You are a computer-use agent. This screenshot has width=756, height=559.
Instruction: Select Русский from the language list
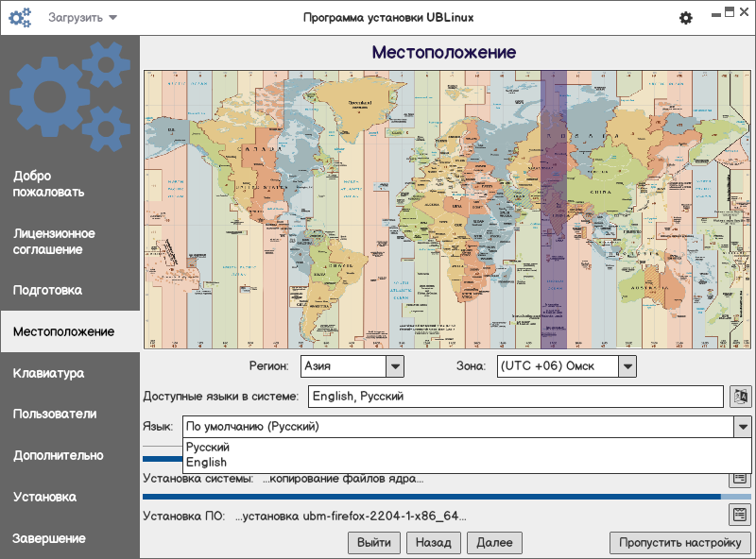208,448
